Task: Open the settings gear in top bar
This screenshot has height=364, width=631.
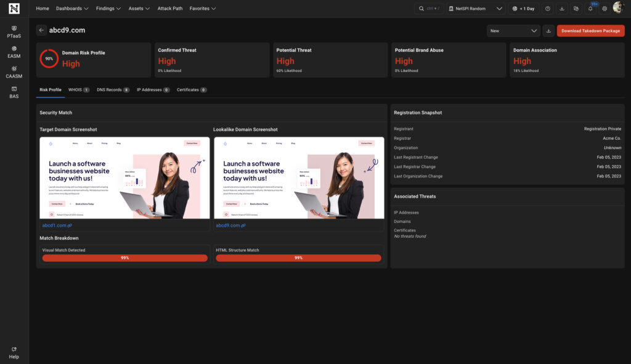Action: click(x=605, y=9)
